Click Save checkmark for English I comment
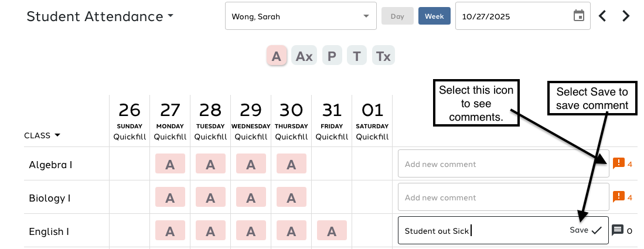Screen dimensions: 644x249 click(597, 230)
